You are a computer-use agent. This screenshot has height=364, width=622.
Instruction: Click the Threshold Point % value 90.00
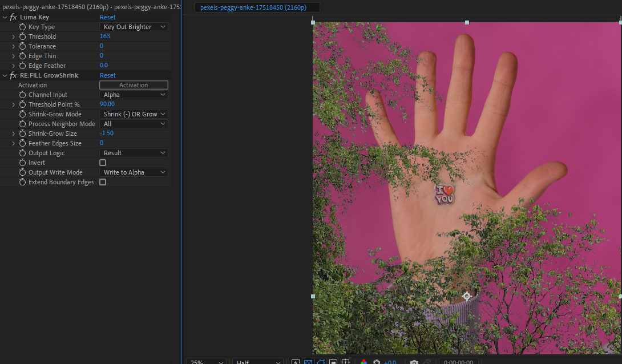click(x=107, y=104)
